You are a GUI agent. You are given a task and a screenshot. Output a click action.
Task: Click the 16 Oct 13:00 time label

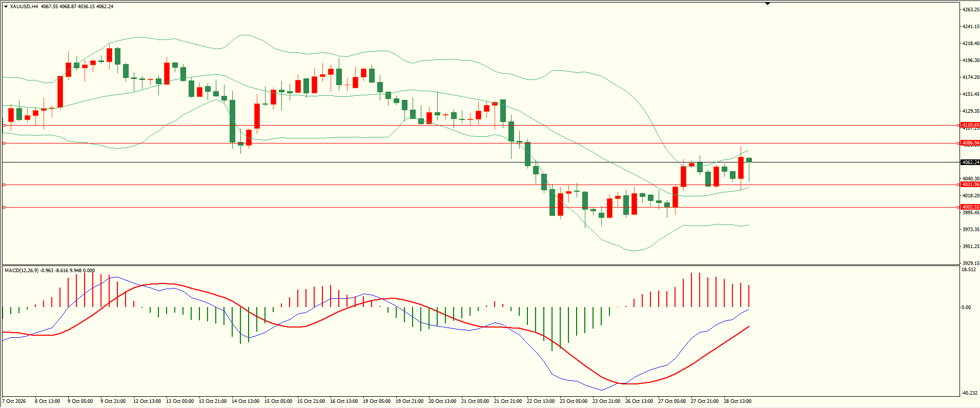tap(344, 401)
